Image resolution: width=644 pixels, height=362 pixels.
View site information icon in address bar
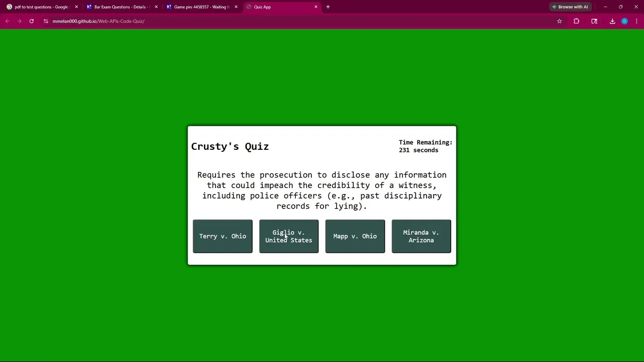tap(46, 21)
